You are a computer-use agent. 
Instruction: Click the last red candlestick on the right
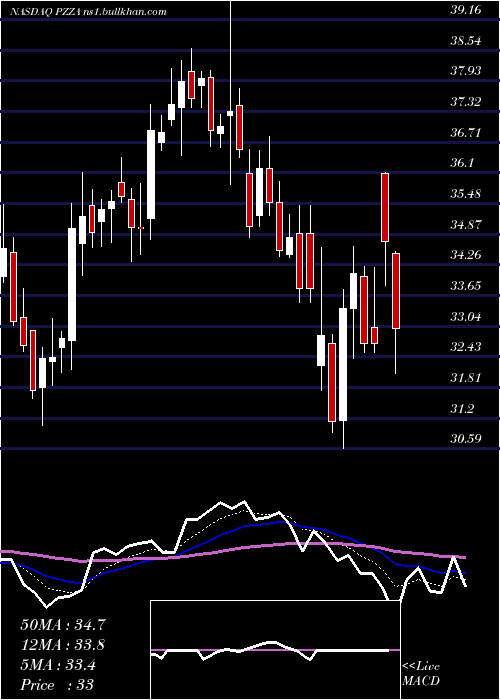(396, 291)
